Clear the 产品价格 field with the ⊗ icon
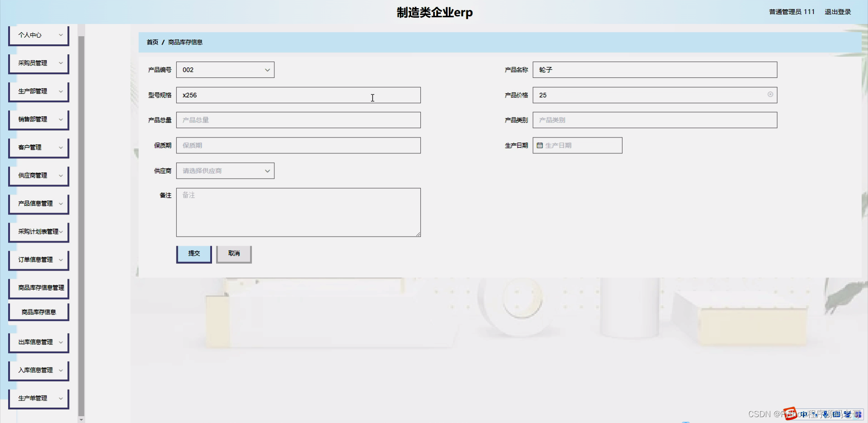Viewport: 868px width, 423px height. pyautogui.click(x=770, y=95)
